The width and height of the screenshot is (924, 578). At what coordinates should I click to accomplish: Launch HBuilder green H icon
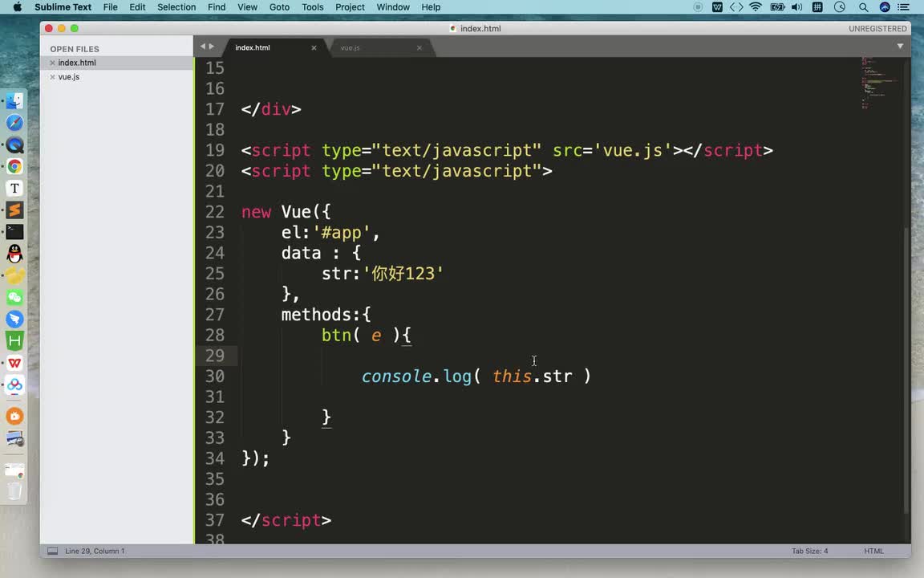(x=14, y=341)
